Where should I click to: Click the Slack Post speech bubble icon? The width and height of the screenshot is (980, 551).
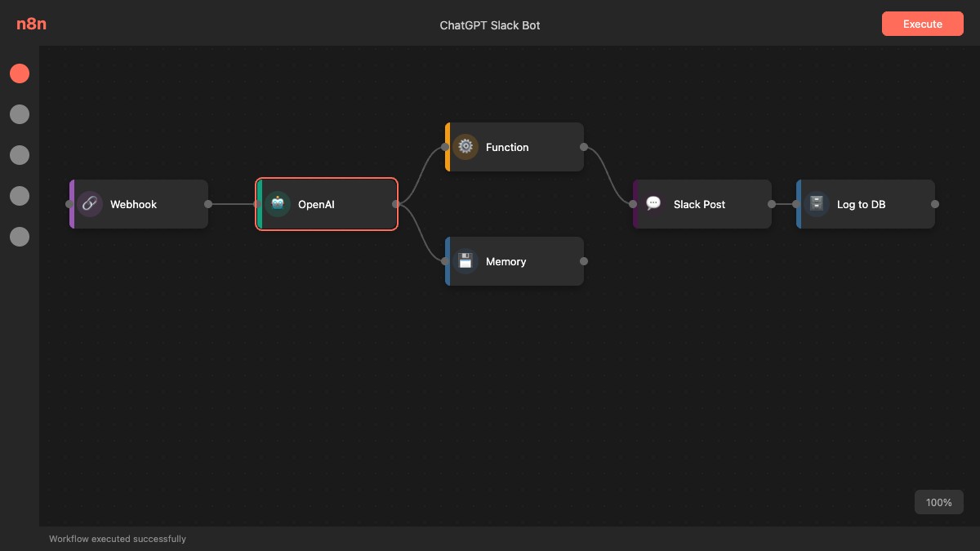[x=653, y=204]
